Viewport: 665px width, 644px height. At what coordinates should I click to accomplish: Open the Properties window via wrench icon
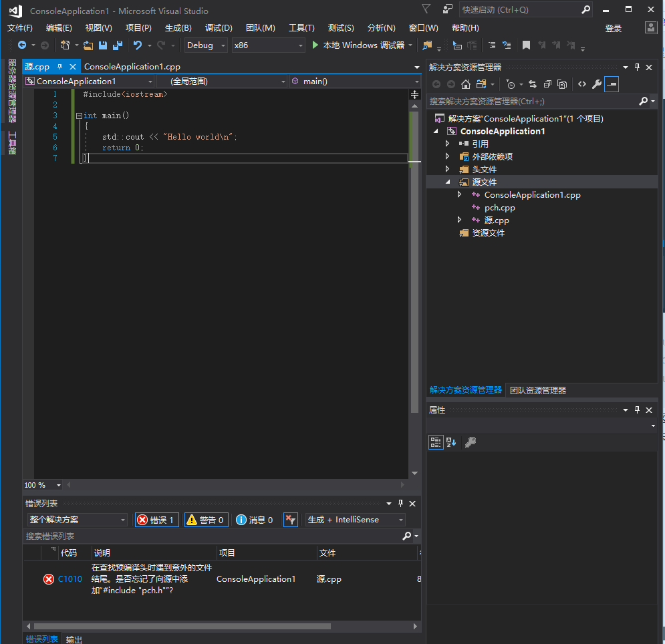click(595, 84)
